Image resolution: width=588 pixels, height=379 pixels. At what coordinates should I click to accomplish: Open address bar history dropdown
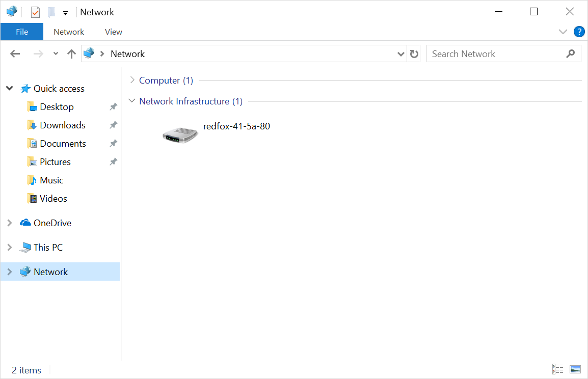click(400, 54)
